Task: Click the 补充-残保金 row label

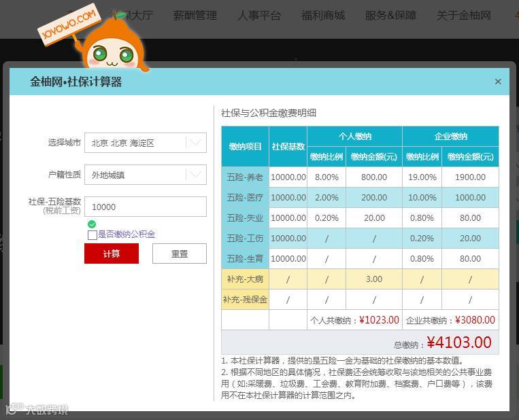Action: click(245, 300)
